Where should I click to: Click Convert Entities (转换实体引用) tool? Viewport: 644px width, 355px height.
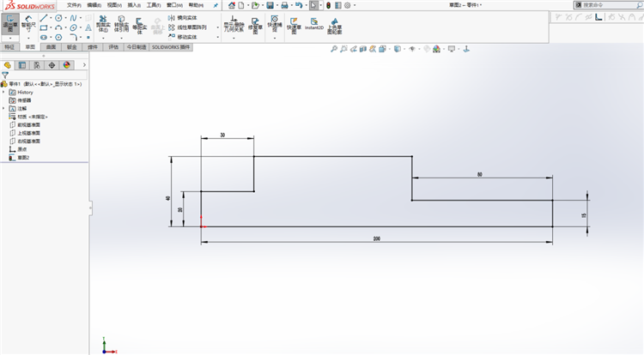click(121, 24)
